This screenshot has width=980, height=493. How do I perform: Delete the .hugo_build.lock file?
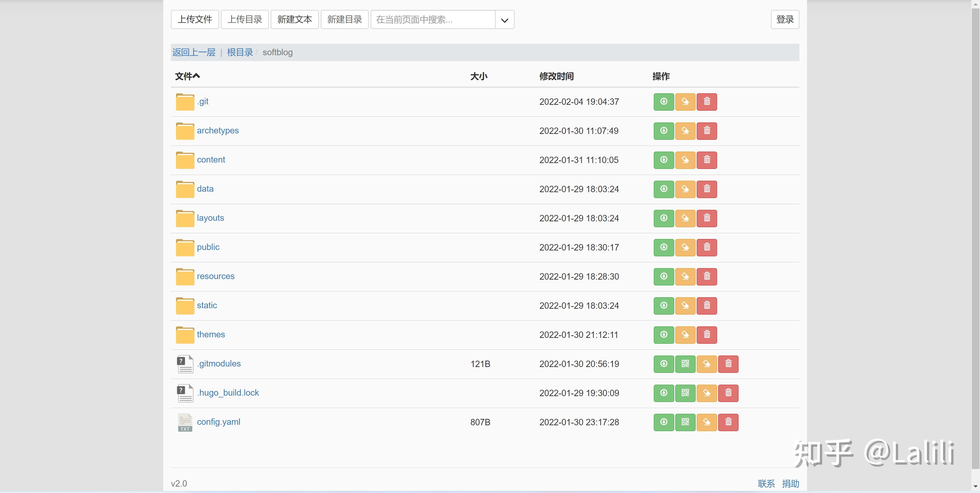728,393
